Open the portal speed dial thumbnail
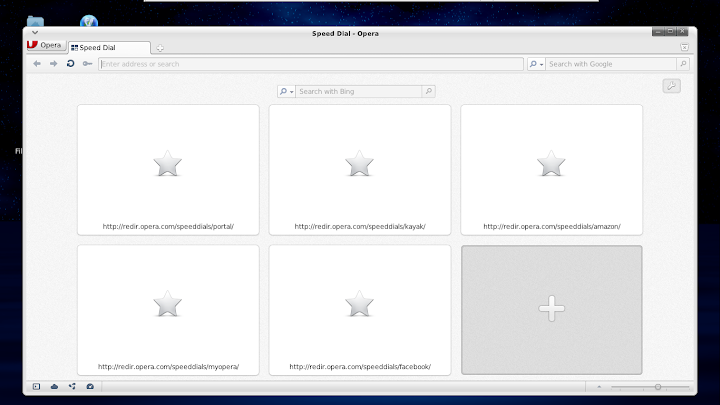 168,170
